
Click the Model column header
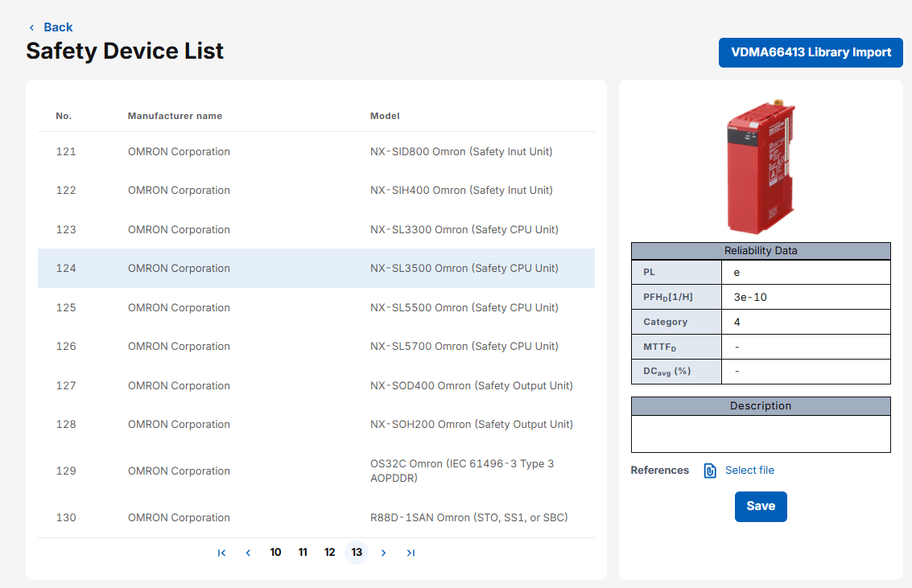point(385,116)
